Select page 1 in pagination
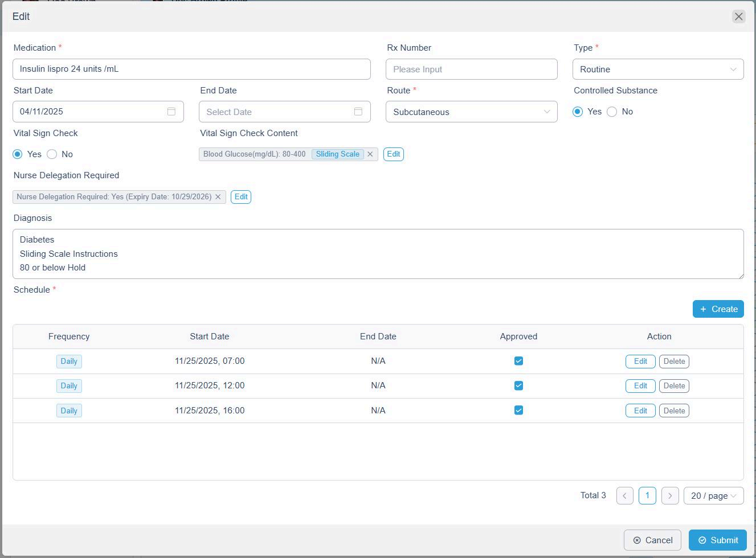Screen dimensions: 756x558 647,496
